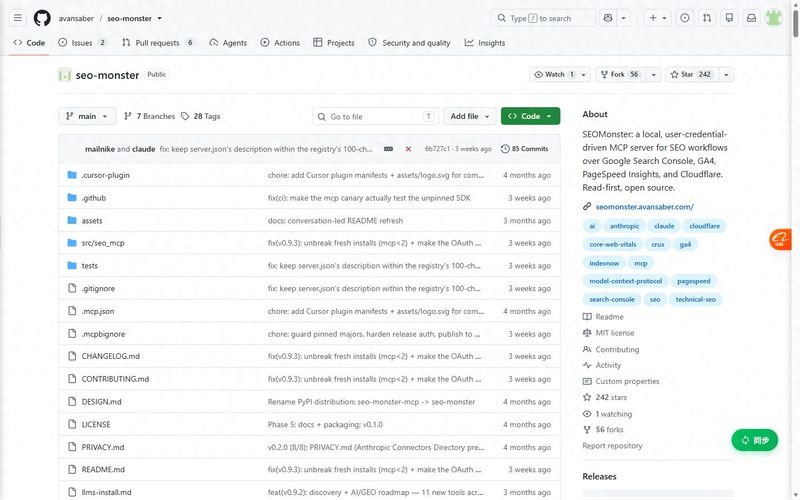Image resolution: width=800 pixels, height=500 pixels.
Task: Switch to the Code tab
Action: pyautogui.click(x=29, y=43)
